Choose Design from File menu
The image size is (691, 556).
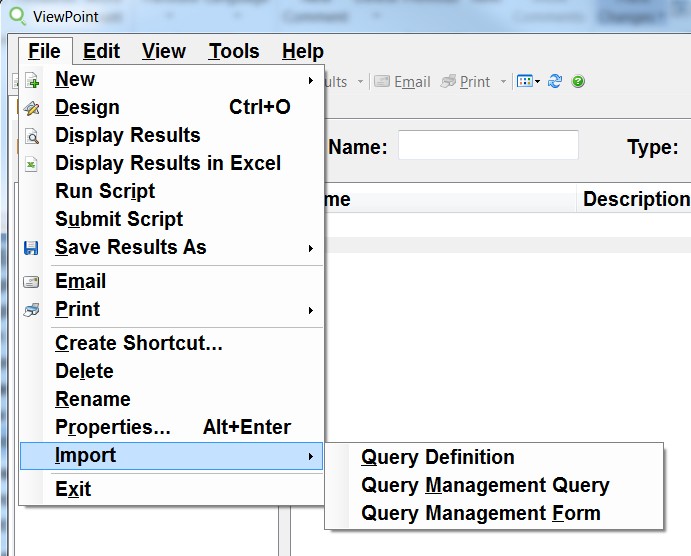coord(172,107)
